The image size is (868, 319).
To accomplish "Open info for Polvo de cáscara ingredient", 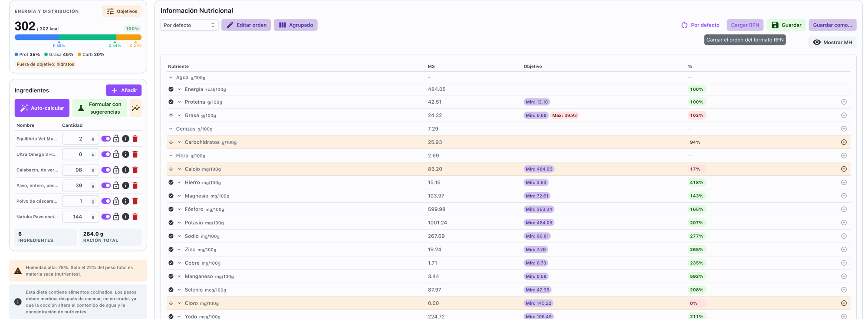I will [125, 201].
